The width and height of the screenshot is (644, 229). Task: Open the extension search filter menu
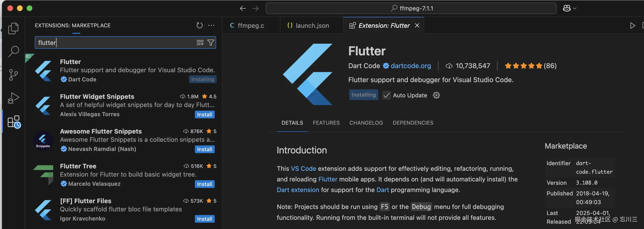[x=211, y=43]
